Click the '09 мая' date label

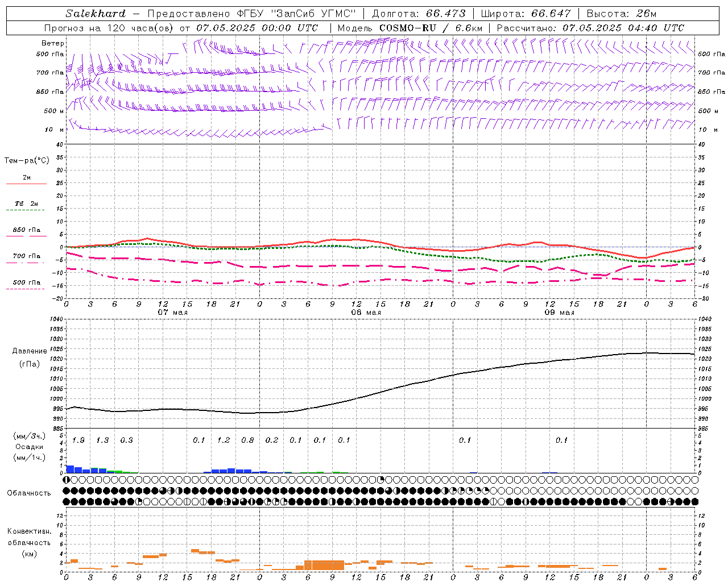560,313
